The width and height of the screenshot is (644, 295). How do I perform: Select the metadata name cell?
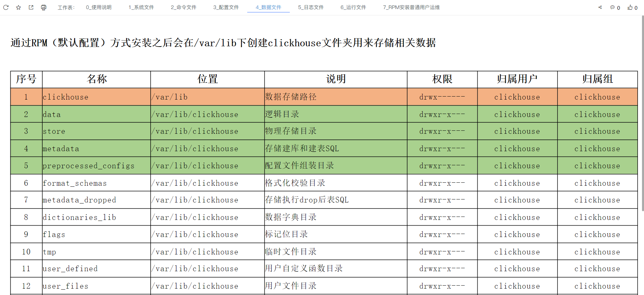97,149
